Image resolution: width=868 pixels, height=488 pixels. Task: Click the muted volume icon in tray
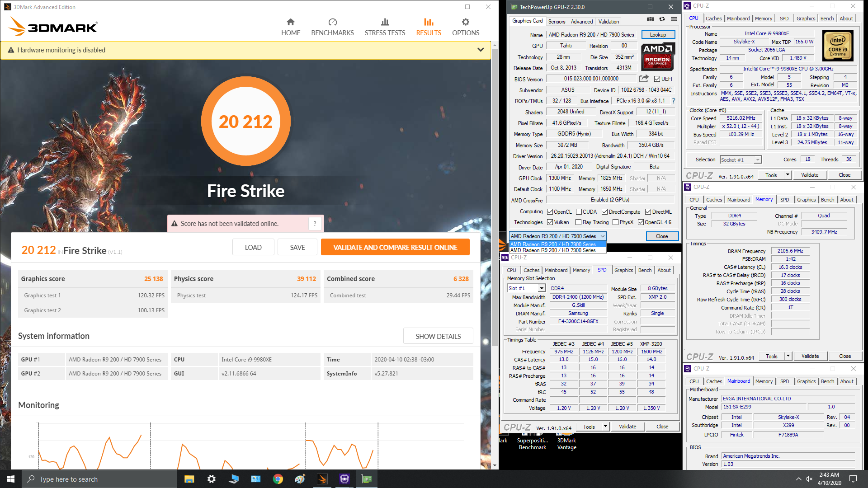[809, 479]
